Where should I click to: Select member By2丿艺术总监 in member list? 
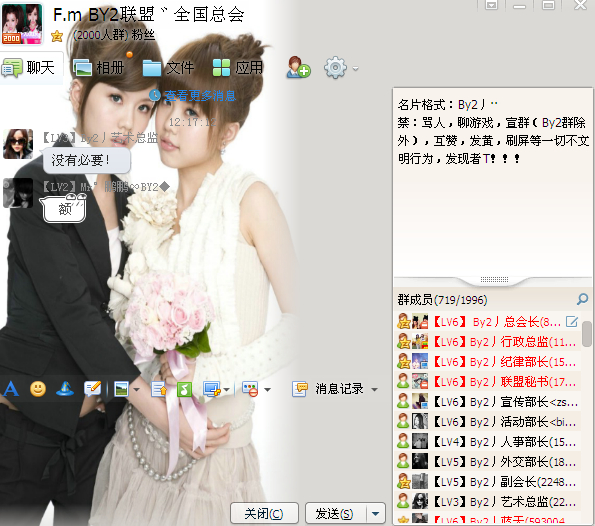(488, 502)
